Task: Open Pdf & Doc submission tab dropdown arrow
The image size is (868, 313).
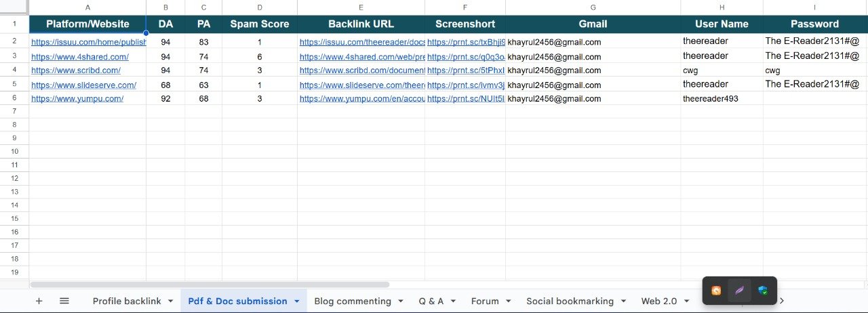Action: [296, 301]
